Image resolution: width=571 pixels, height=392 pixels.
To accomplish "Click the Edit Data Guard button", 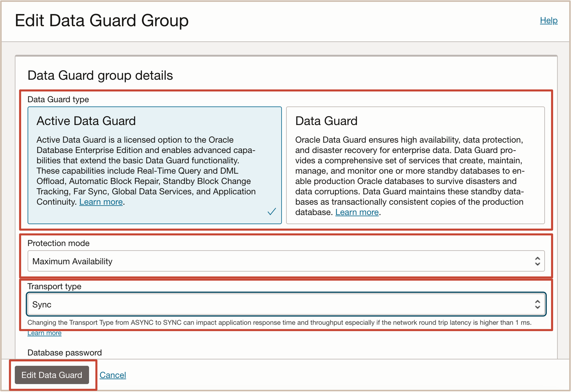I will point(52,375).
